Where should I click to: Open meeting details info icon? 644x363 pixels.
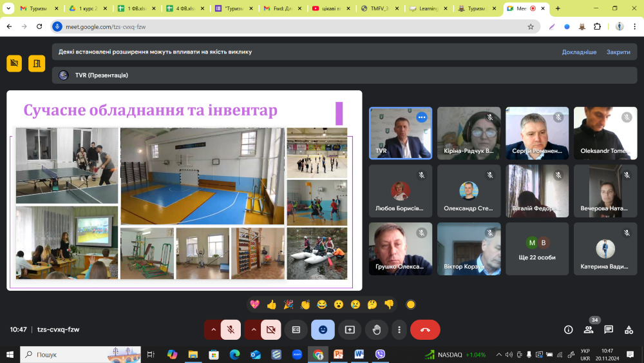point(569,329)
